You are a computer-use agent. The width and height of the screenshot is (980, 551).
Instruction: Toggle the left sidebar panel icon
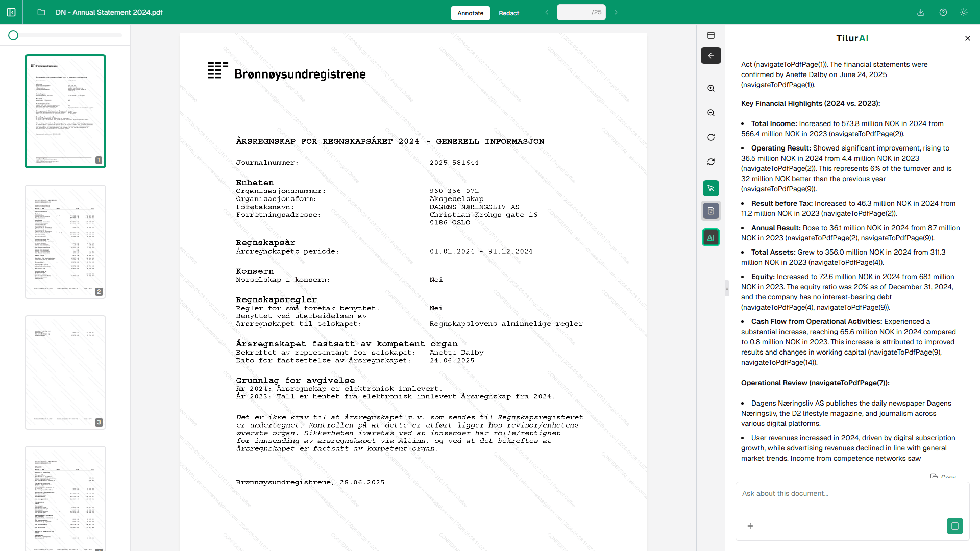click(11, 12)
